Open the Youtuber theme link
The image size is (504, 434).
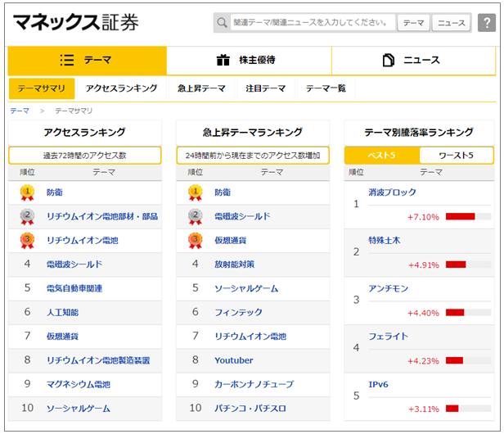[x=234, y=360]
